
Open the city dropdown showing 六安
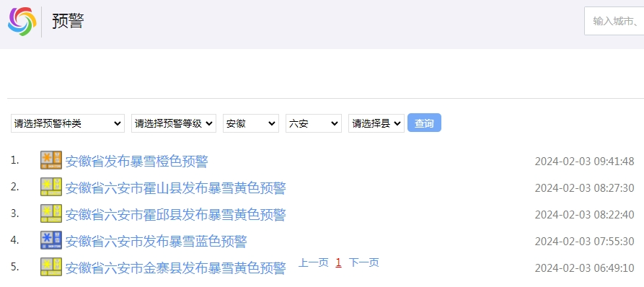314,123
